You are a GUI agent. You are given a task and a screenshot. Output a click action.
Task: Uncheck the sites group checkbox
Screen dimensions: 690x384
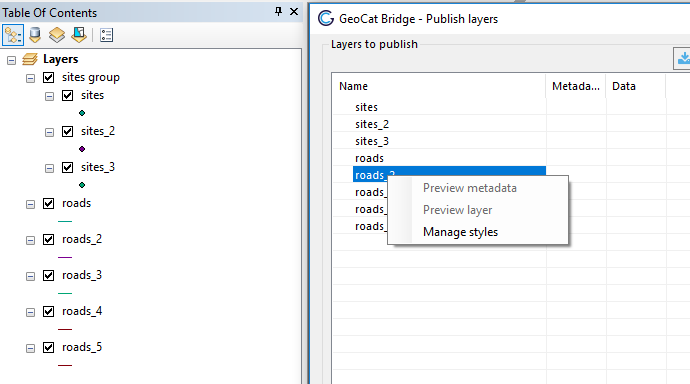(x=48, y=77)
